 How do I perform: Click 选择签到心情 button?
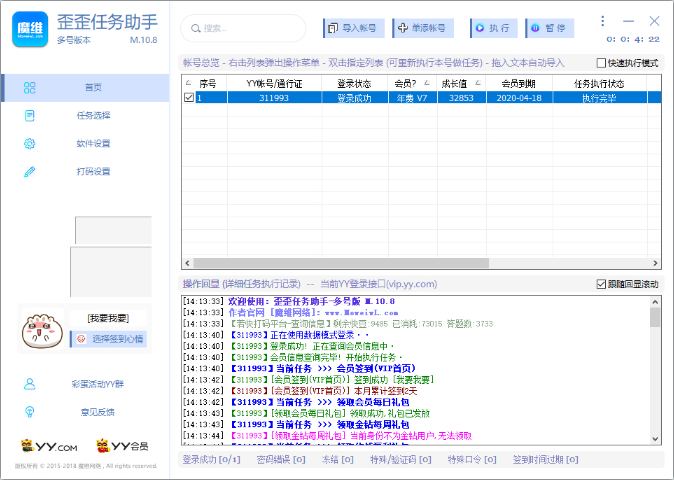108,339
